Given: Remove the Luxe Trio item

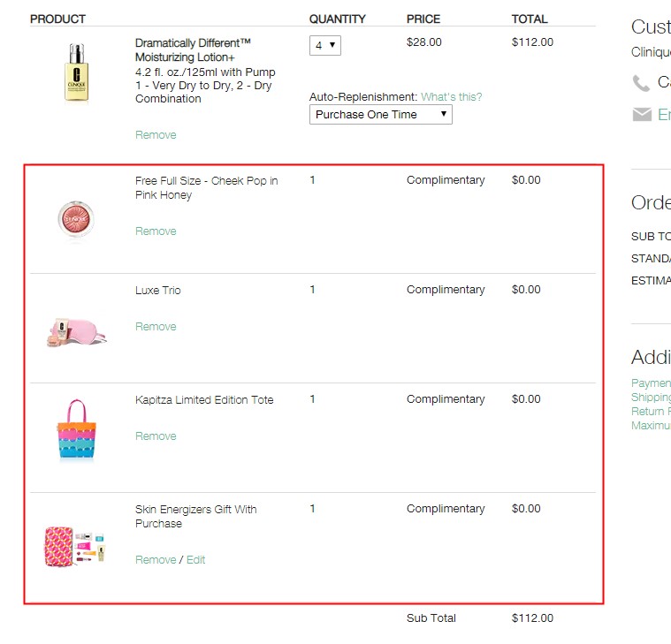Looking at the screenshot, I should point(156,327).
